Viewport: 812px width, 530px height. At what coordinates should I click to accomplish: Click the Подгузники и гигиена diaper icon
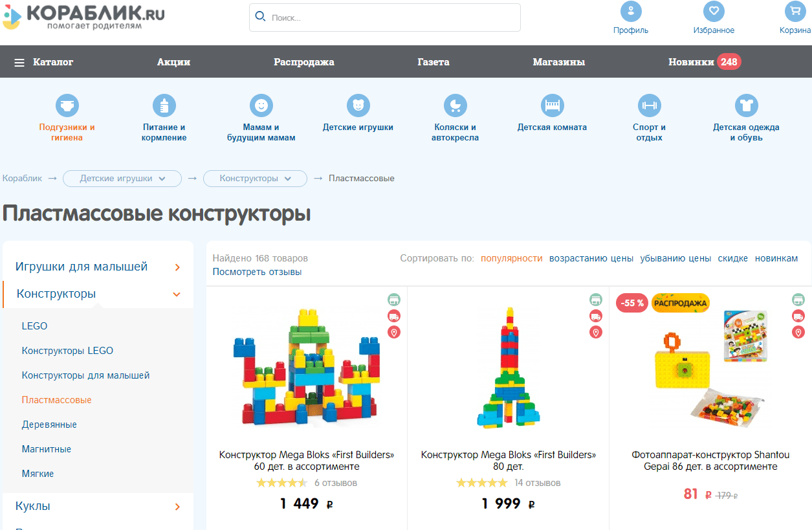pos(67,105)
